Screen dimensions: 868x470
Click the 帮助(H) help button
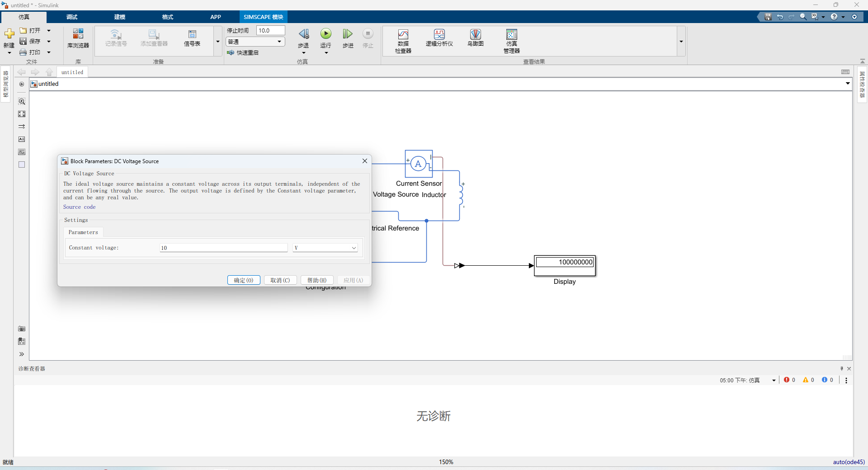[317, 280]
